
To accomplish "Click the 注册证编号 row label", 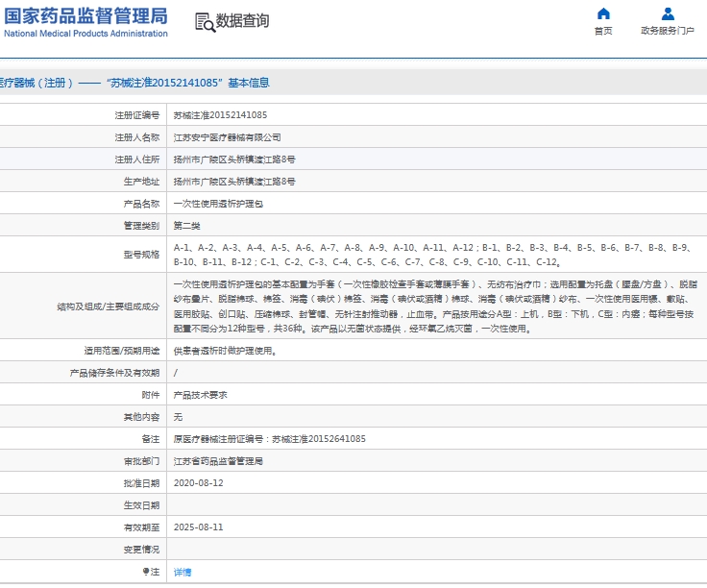I will (137, 115).
